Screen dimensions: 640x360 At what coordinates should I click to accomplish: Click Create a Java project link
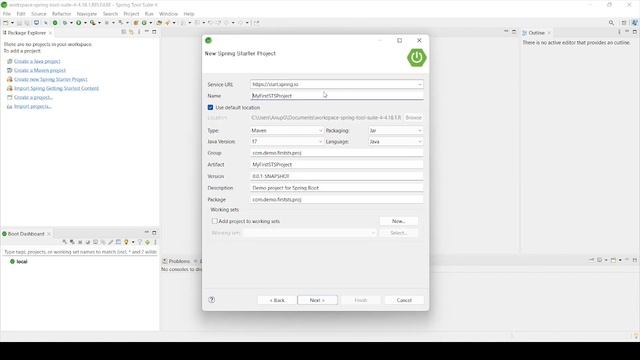tap(37, 61)
